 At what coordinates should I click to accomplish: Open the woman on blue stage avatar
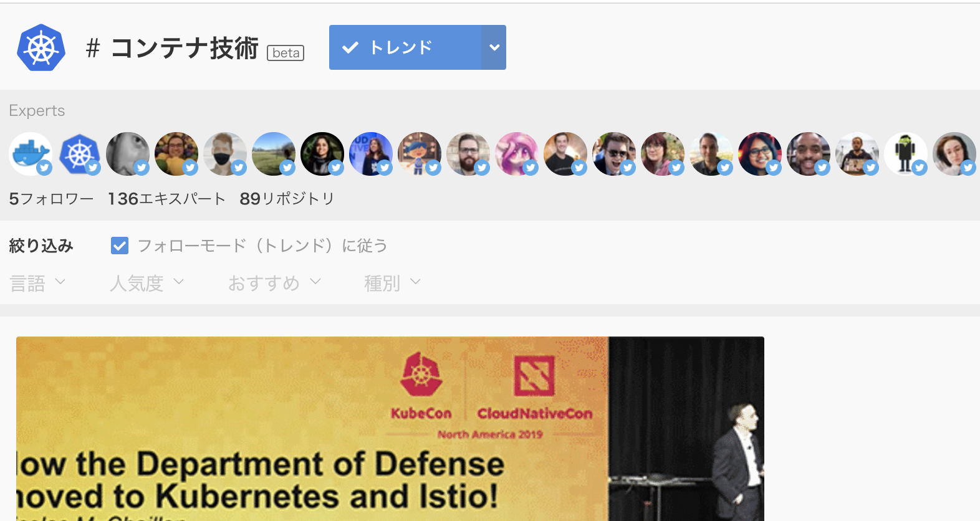click(x=371, y=154)
